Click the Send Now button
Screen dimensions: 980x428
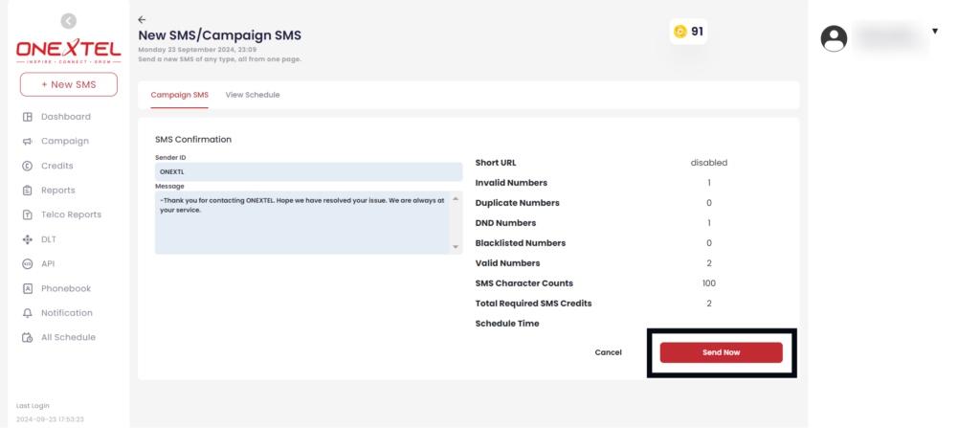click(x=722, y=353)
